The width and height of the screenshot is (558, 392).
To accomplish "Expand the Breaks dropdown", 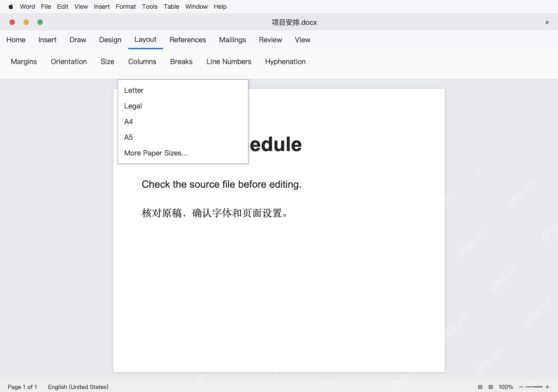I will [x=181, y=61].
